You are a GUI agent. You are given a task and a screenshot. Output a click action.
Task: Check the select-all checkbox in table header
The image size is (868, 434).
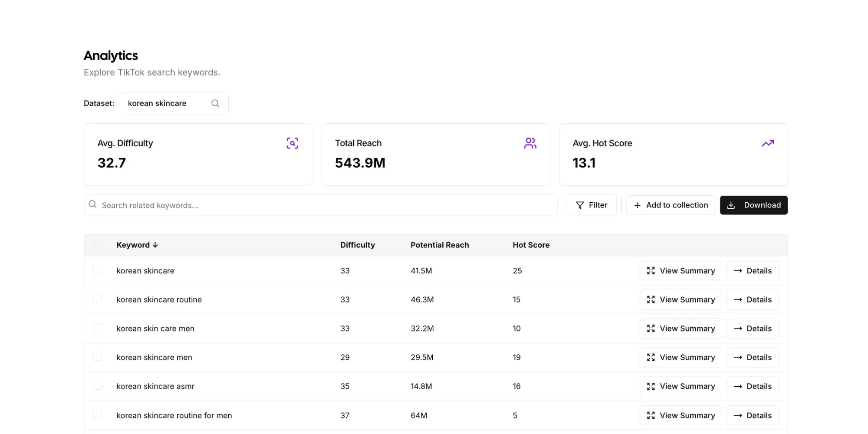click(97, 244)
